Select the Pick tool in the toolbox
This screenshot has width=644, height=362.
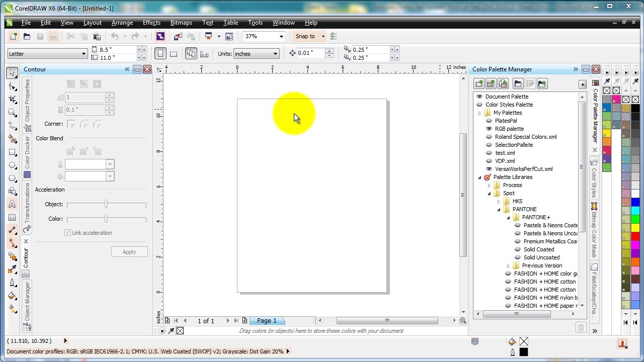[x=12, y=73]
